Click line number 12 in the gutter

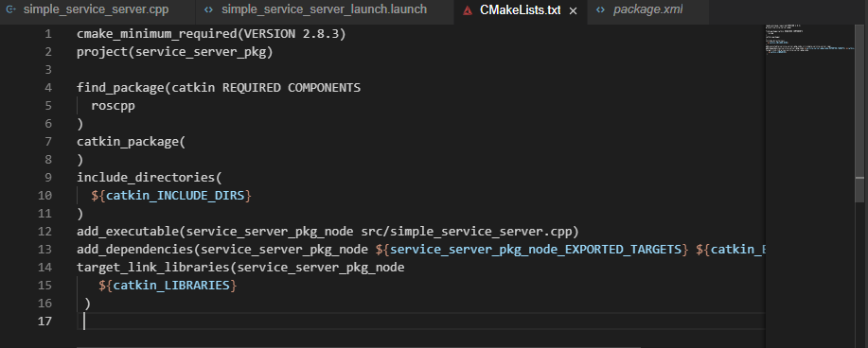tap(45, 232)
